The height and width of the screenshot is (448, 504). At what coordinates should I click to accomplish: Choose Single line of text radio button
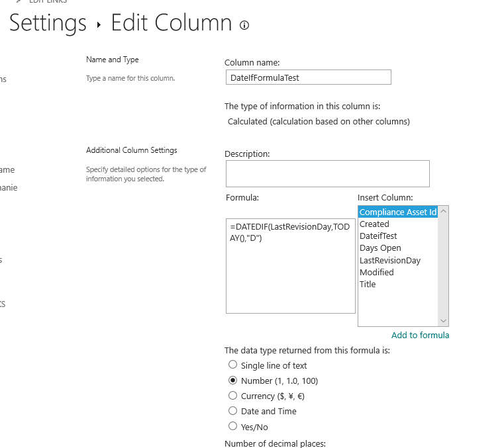(x=232, y=365)
